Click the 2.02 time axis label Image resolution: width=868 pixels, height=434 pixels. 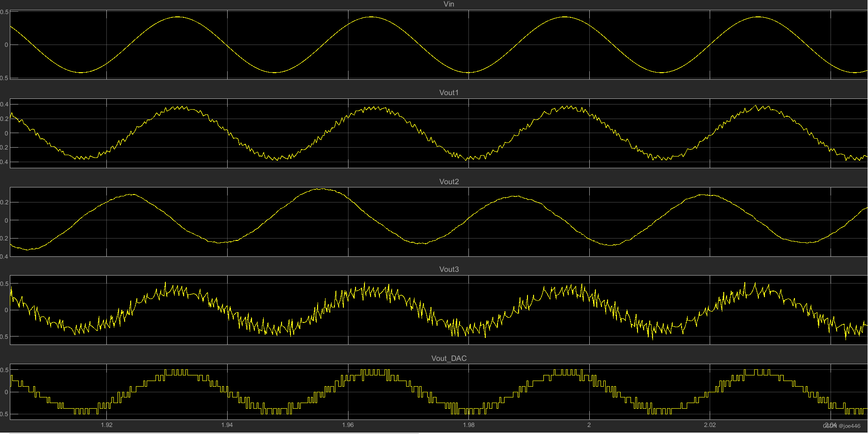point(710,426)
